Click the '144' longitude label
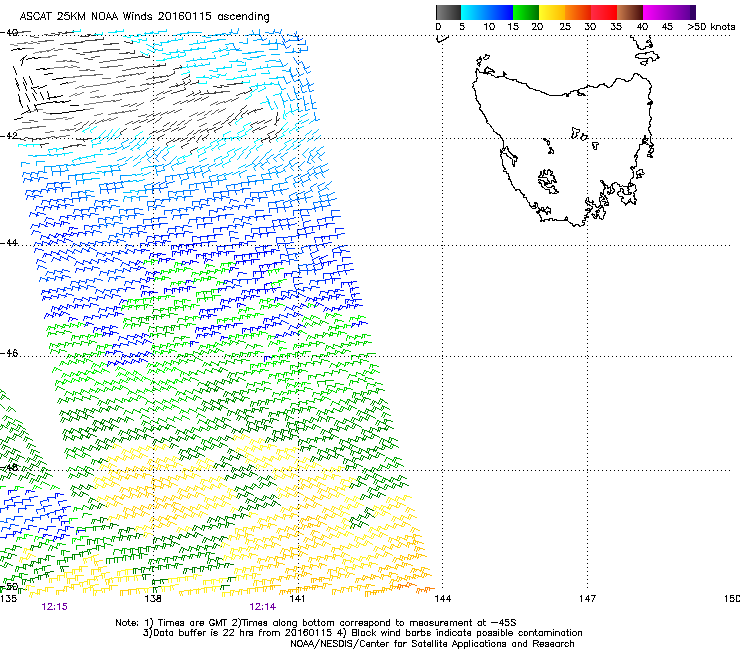This screenshot has height=650, width=740. [443, 599]
